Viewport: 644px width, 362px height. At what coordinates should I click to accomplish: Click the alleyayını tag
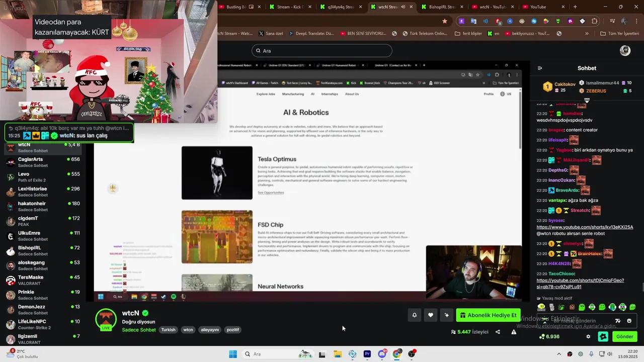(x=210, y=330)
